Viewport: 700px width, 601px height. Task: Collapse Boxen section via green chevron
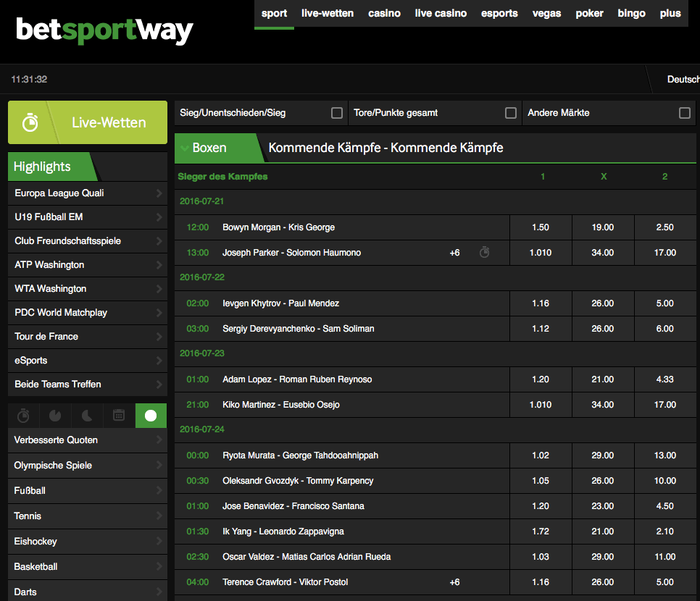[184, 148]
